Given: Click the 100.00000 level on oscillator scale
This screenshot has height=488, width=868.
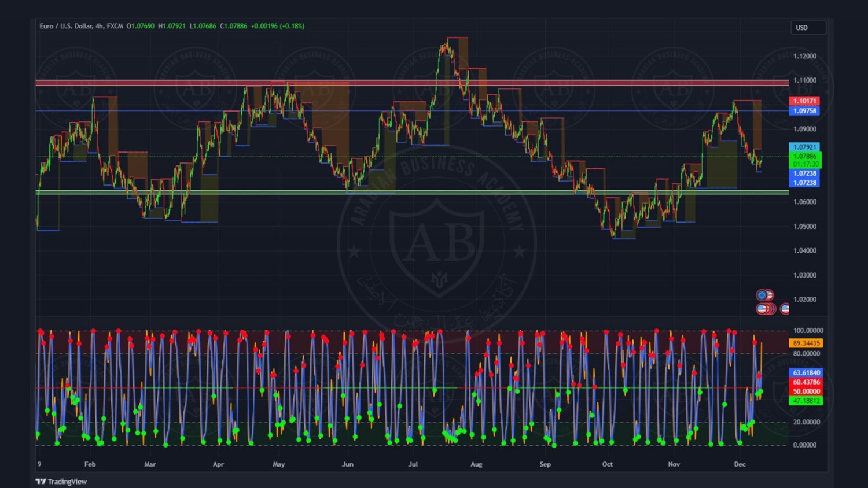Looking at the screenshot, I should point(807,331).
